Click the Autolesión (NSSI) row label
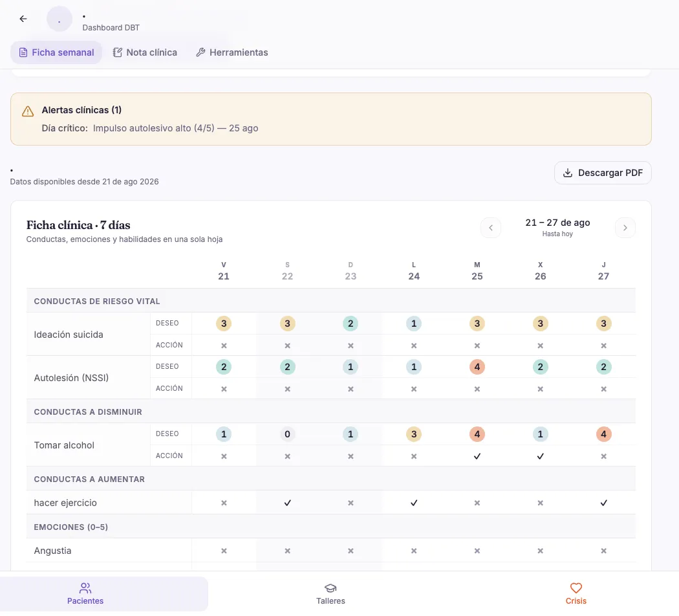 point(71,378)
